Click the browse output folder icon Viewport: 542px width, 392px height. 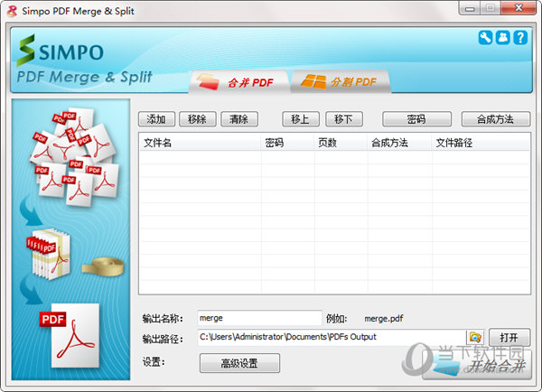tap(475, 338)
